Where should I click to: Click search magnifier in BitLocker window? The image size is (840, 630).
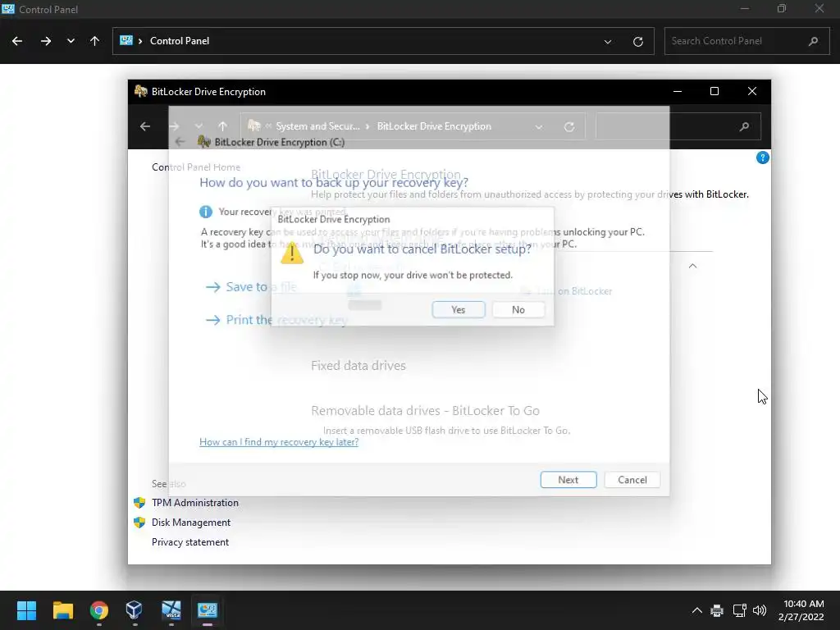(x=743, y=127)
